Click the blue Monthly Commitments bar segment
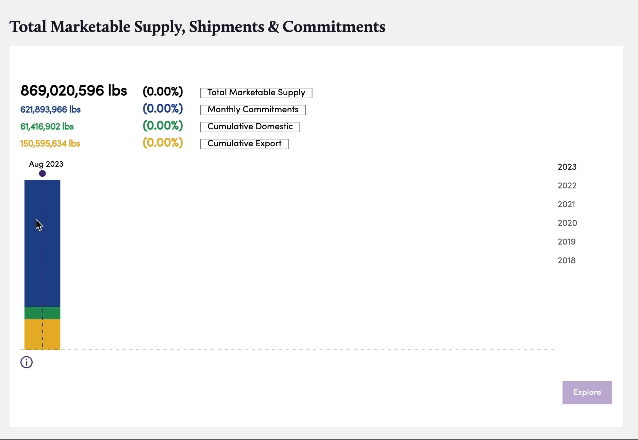638x440 pixels. (42, 243)
